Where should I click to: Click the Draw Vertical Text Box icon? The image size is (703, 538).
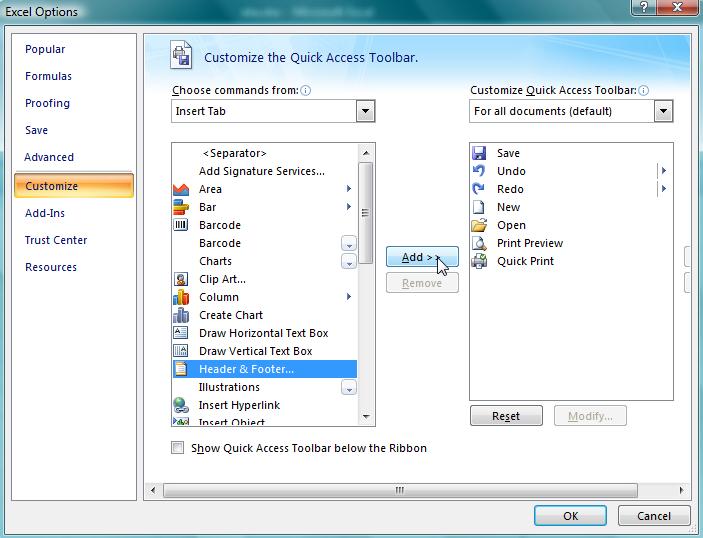tap(181, 351)
